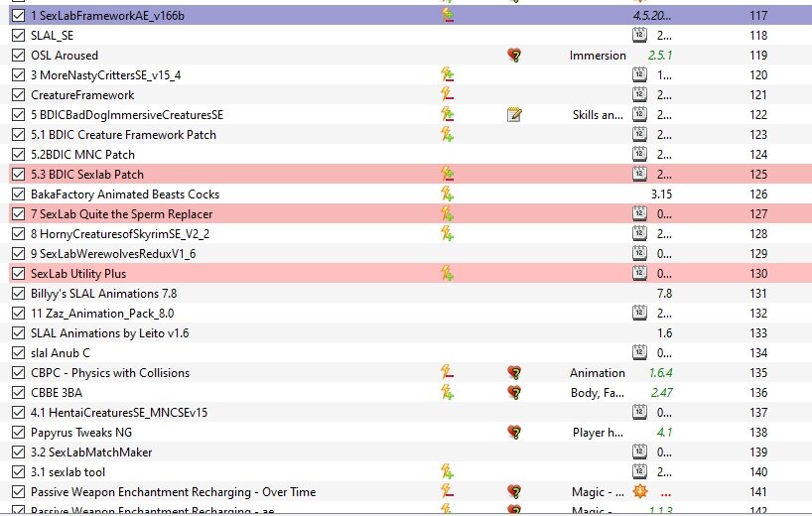Screen dimensions: 812x516
Task: Click conflict icon on CBBE 3BA row
Action: (x=448, y=392)
